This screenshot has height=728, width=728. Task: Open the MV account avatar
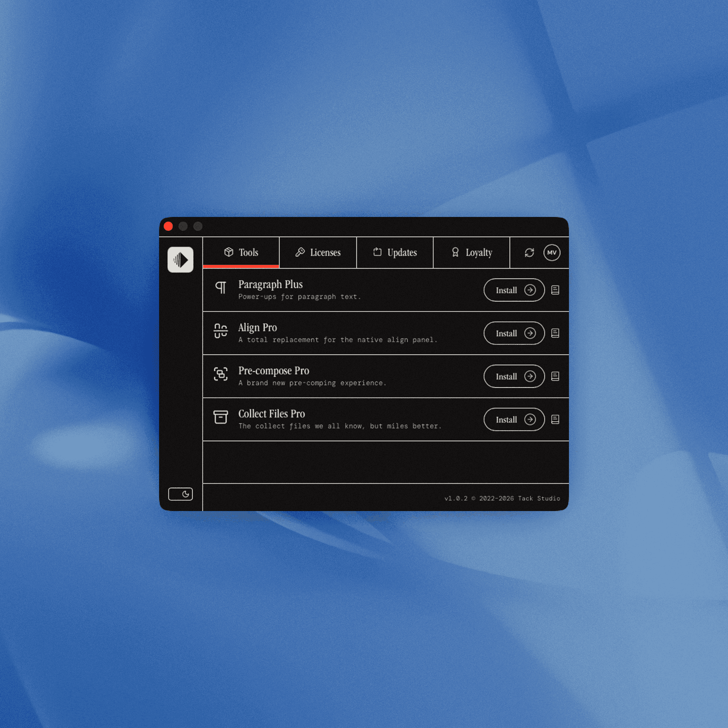coord(552,253)
